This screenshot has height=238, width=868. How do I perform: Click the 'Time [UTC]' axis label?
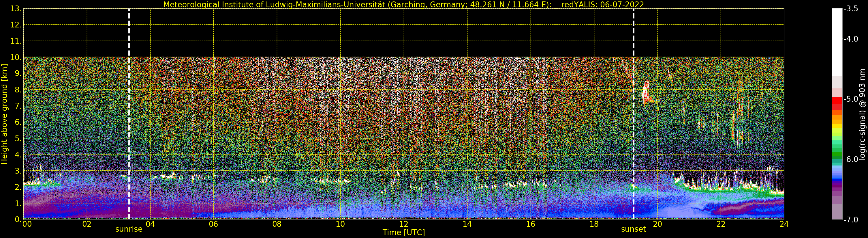coord(404,233)
